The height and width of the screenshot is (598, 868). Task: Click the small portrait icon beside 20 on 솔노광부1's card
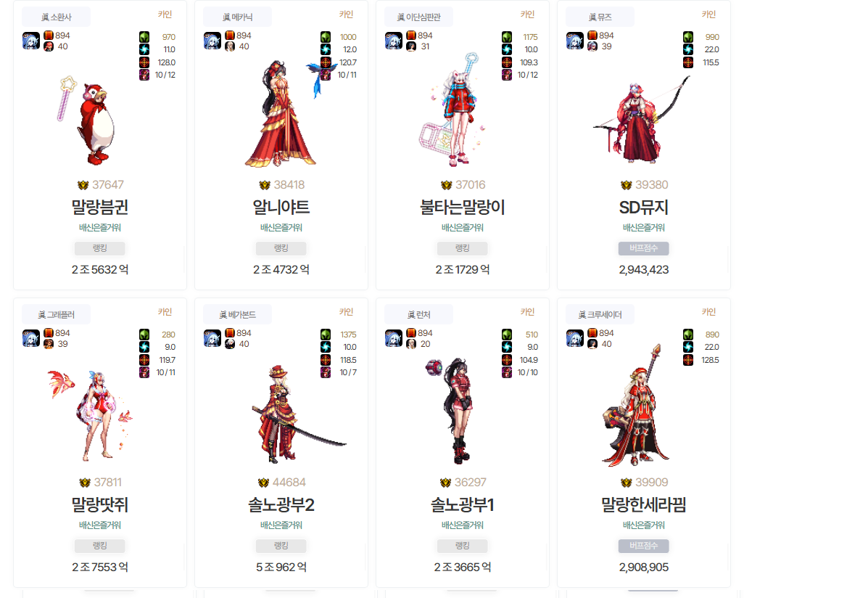[x=411, y=344]
